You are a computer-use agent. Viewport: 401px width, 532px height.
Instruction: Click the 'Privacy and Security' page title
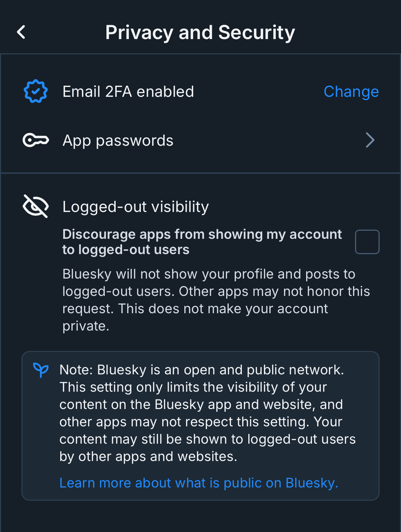tap(200, 33)
